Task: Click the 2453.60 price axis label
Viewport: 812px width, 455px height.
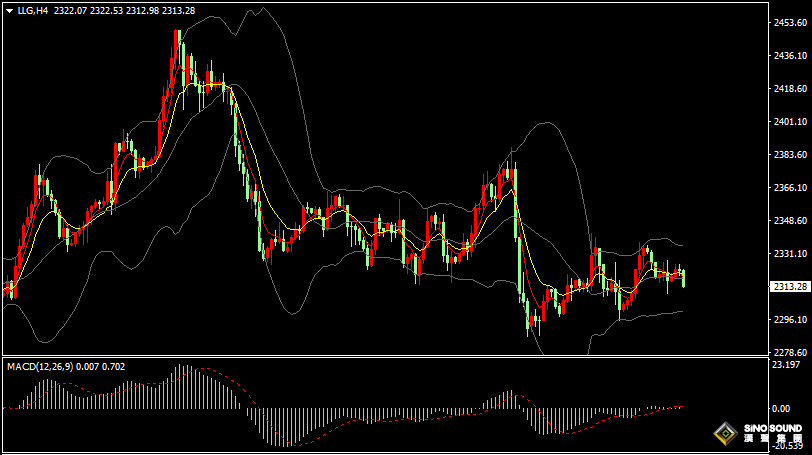Action: [x=789, y=22]
